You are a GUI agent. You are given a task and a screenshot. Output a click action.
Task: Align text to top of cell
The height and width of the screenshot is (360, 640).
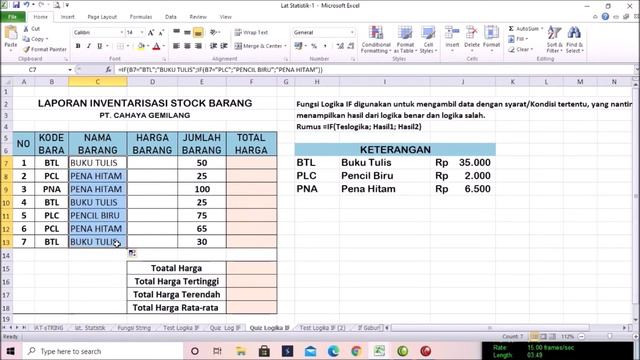[176, 32]
